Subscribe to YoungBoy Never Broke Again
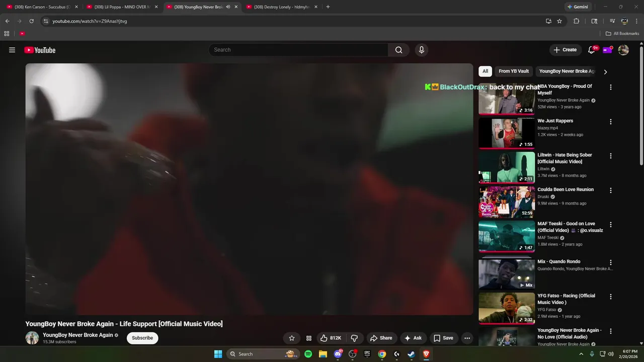 tap(142, 338)
